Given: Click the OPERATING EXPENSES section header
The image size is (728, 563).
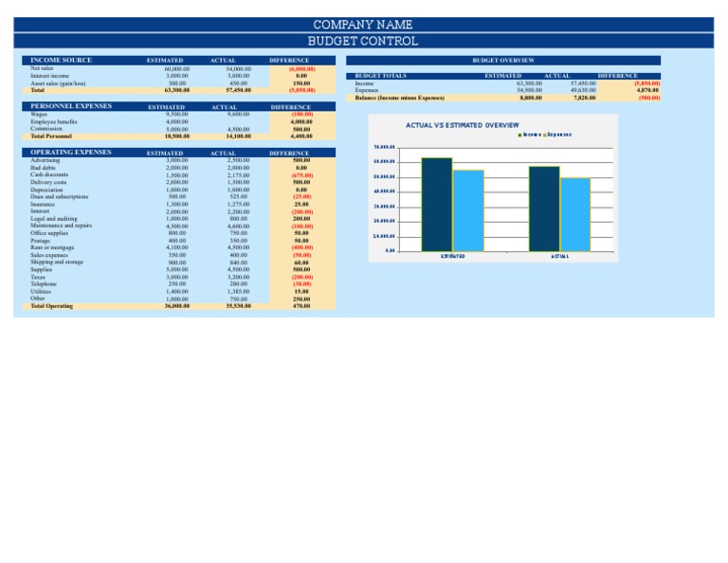Looking at the screenshot, I should coord(70,152).
